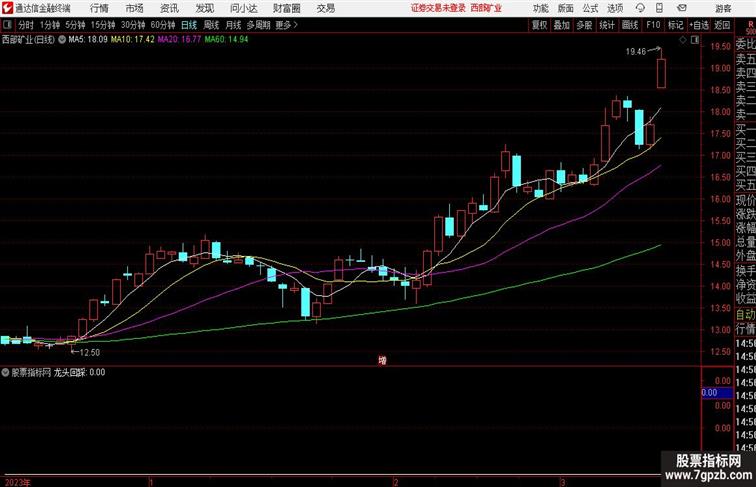Screen dimensions: 756x487
Task: Switch to 1分钟 chart period
Action: click(50, 25)
